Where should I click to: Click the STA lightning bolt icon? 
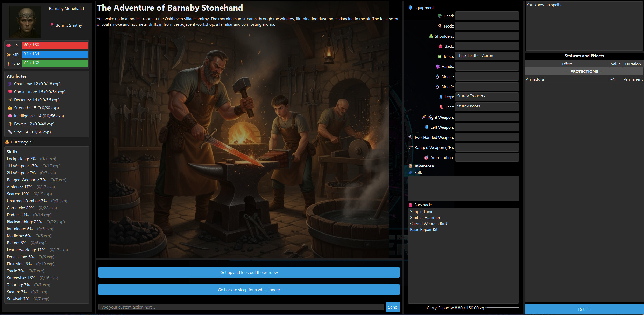coord(8,64)
